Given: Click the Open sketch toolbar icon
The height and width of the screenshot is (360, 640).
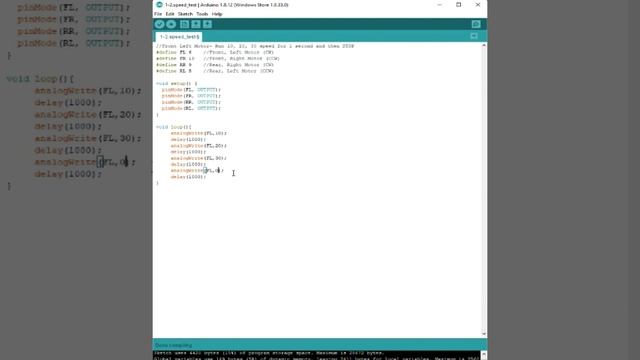Looking at the screenshot, I should (x=196, y=24).
